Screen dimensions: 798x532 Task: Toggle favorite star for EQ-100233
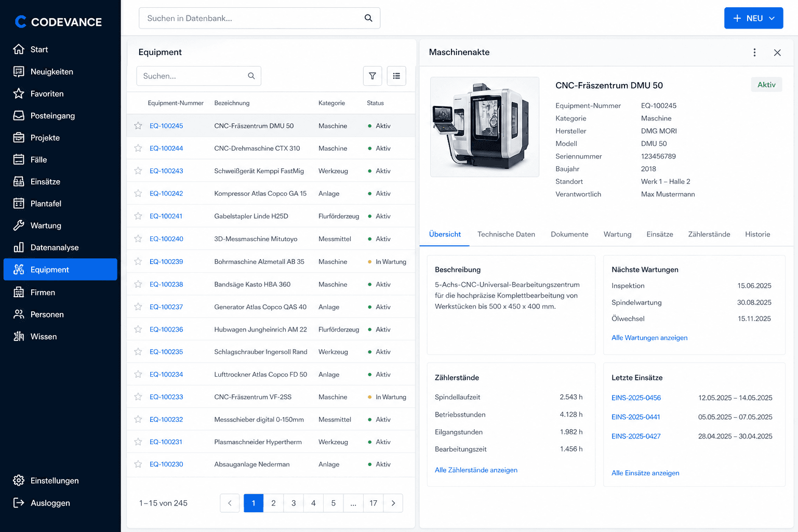(138, 397)
